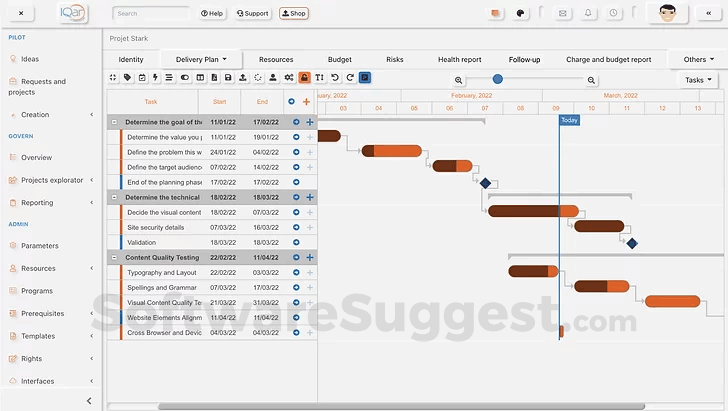Open the mail envelope icon

point(562,13)
